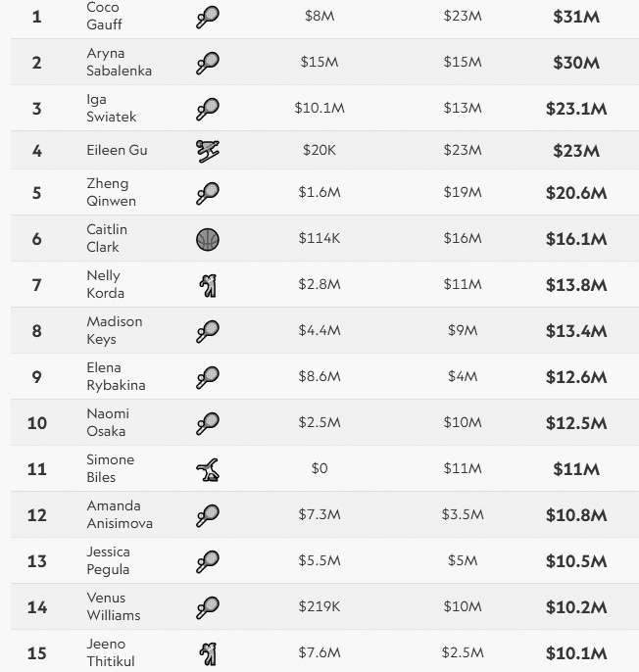639x672 pixels.
Task: Click the tennis icon beside Venus Williams
Action: [207, 607]
